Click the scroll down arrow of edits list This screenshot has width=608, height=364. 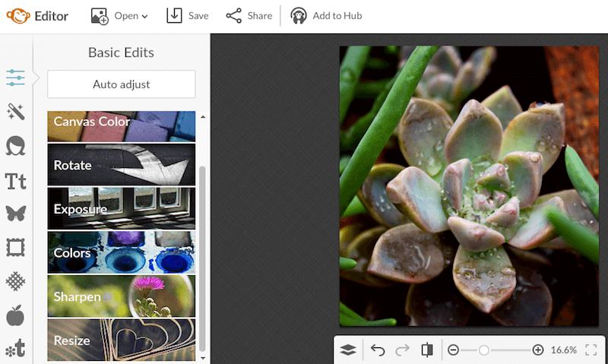pos(203,358)
